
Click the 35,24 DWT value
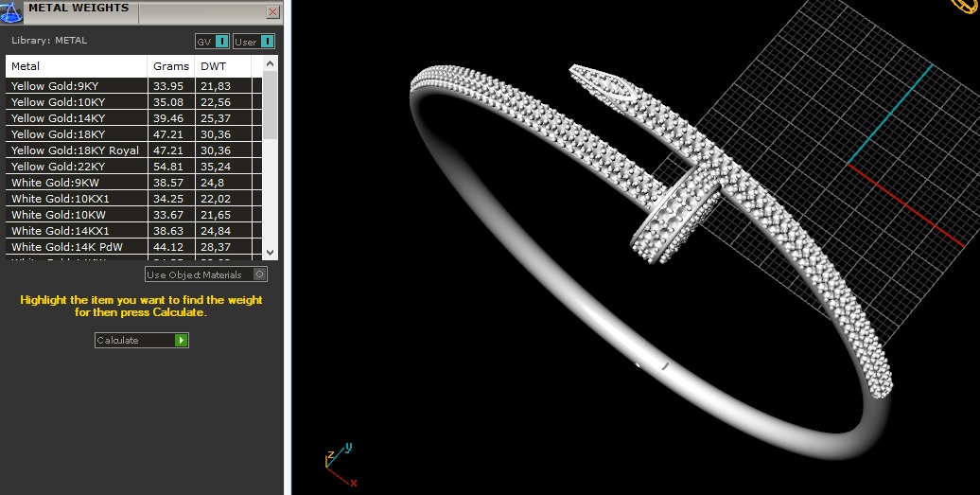pos(216,167)
